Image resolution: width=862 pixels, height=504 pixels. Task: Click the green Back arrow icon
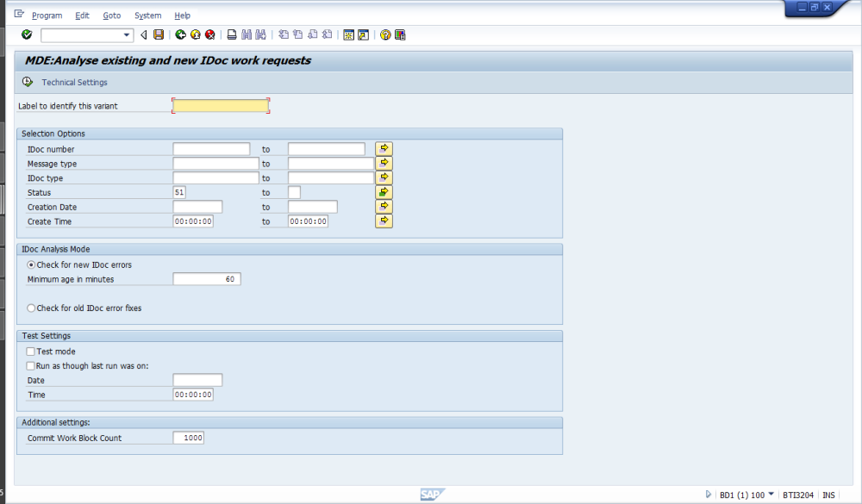click(180, 34)
